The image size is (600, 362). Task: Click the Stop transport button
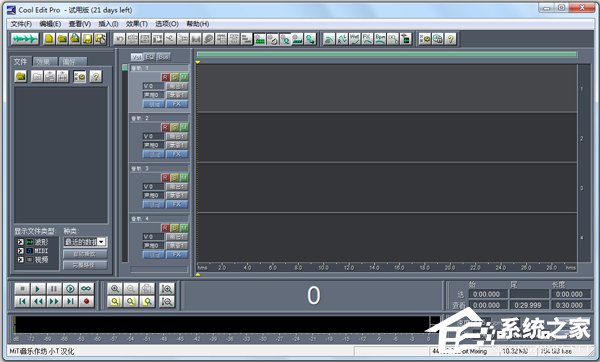[x=22, y=289]
